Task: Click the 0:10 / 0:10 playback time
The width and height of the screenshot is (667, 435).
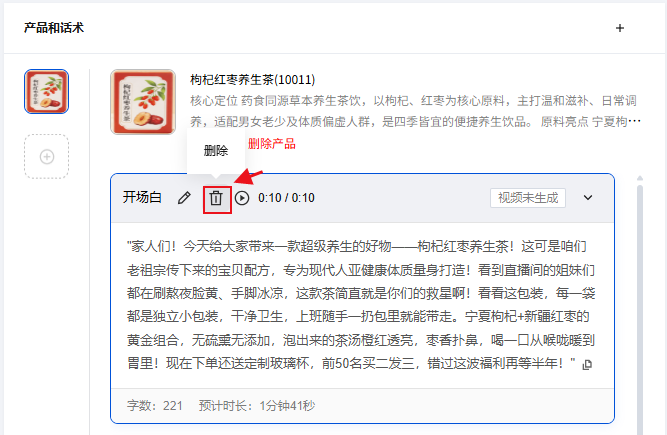Action: [286, 198]
